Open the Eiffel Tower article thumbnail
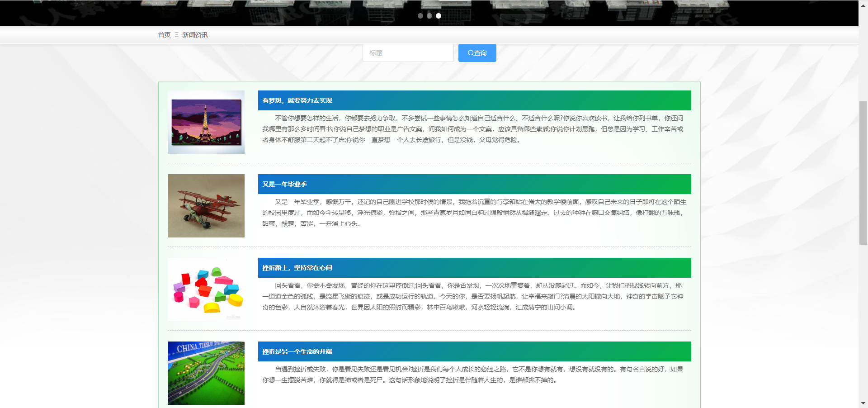 click(x=206, y=122)
